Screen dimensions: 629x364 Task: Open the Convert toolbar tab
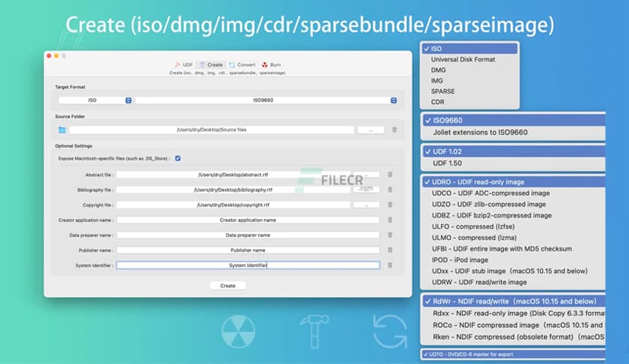242,65
